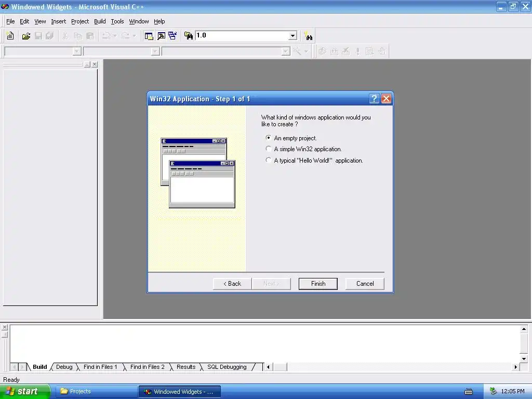This screenshot has height=399, width=532.
Task: Select A simple Win32 application option
Action: pos(303,149)
